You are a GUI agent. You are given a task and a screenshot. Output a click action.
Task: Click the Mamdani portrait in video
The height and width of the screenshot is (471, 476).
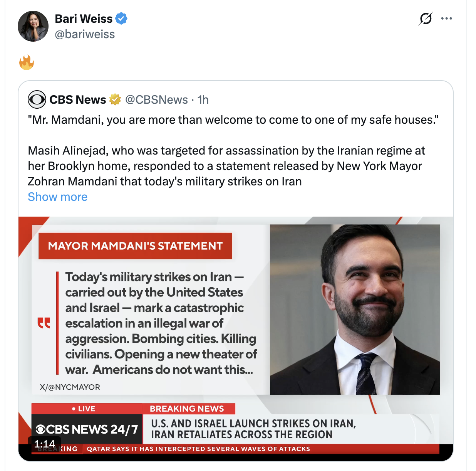pos(355,309)
